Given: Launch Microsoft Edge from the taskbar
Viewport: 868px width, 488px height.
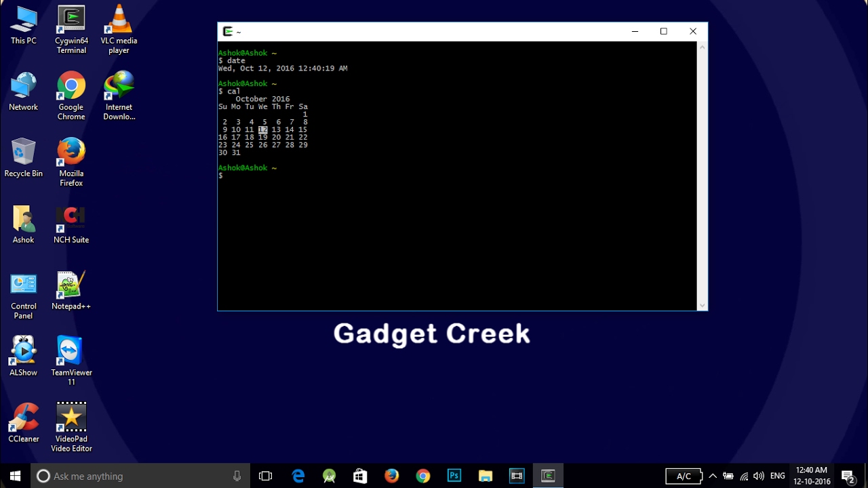Looking at the screenshot, I should point(298,476).
